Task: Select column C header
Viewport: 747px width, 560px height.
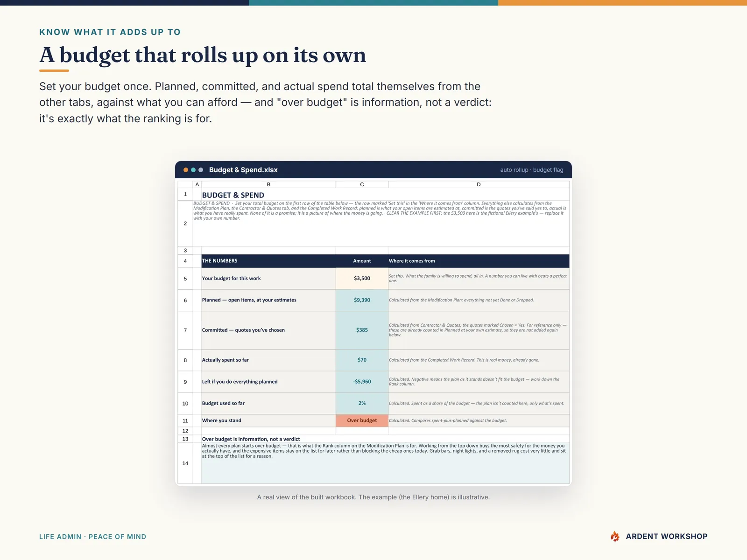Action: [x=362, y=185]
